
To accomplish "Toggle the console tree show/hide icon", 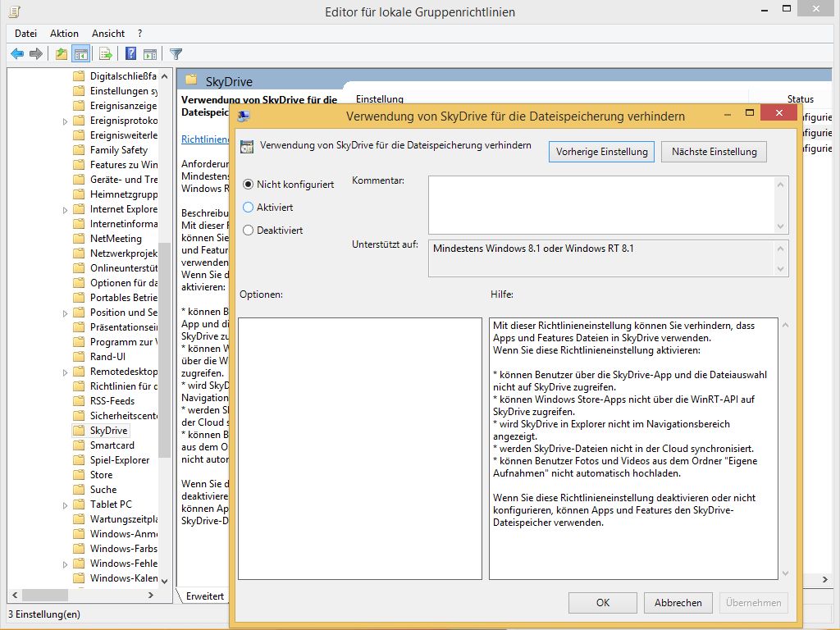I will click(x=81, y=53).
